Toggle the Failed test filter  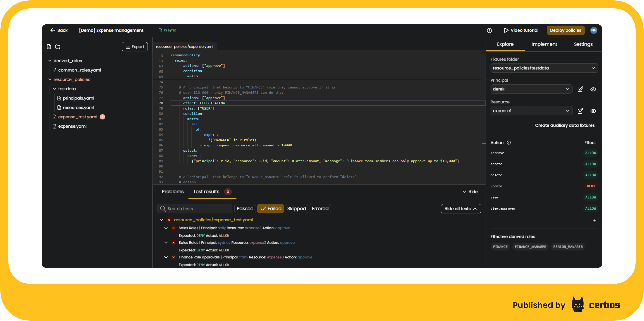[271, 209]
